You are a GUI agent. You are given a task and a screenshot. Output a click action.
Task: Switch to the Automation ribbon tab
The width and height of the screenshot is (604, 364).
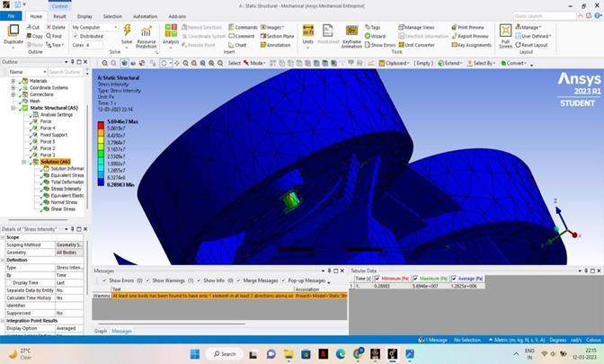click(x=146, y=16)
